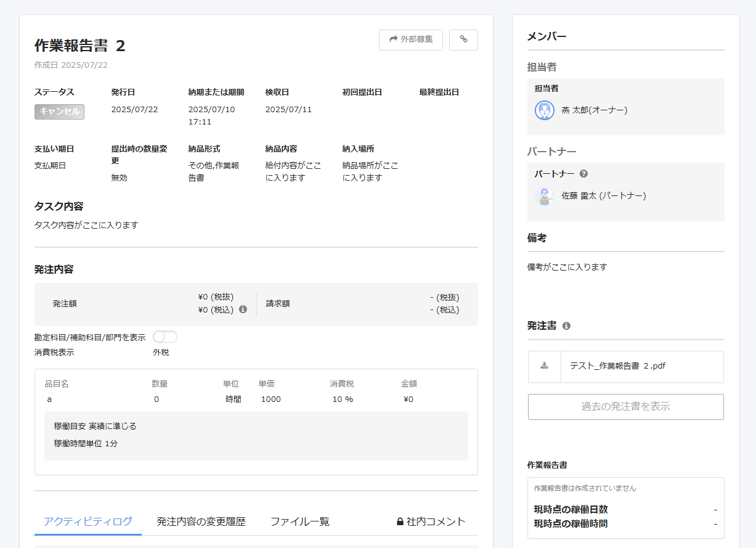Click 過去の発注書を表示 button
Viewport: 756px width, 548px height.
click(x=626, y=407)
